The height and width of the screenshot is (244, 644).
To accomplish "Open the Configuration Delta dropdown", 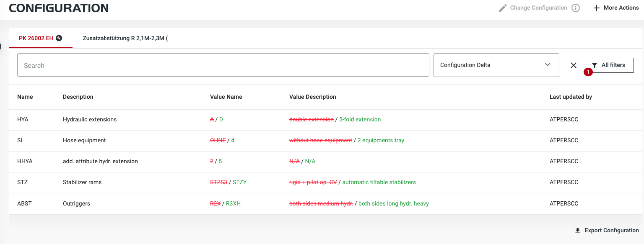I will click(x=496, y=65).
